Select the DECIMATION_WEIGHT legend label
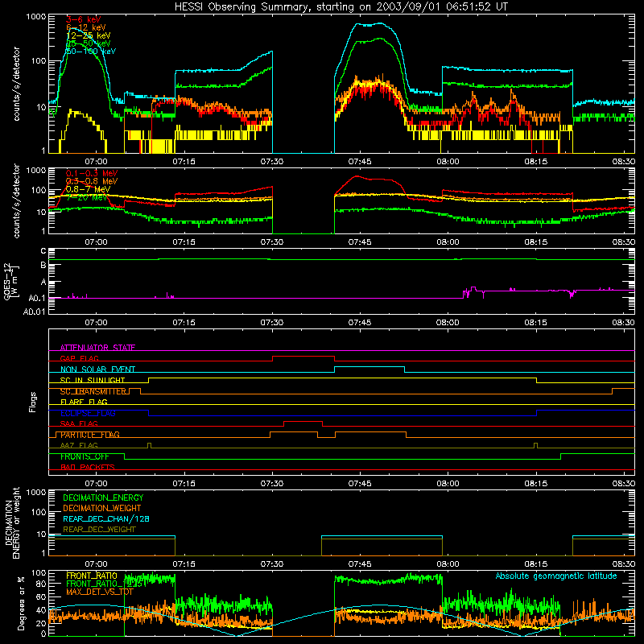 point(102,509)
